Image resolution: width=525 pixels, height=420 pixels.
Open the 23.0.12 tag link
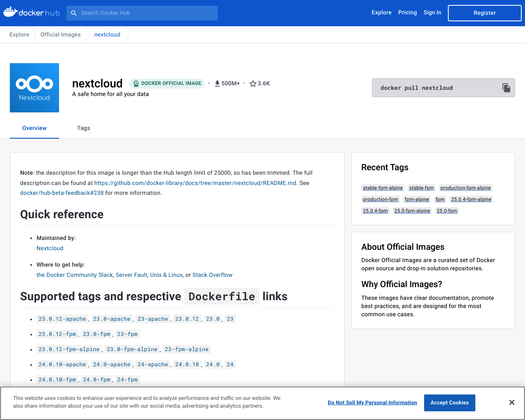click(x=187, y=319)
